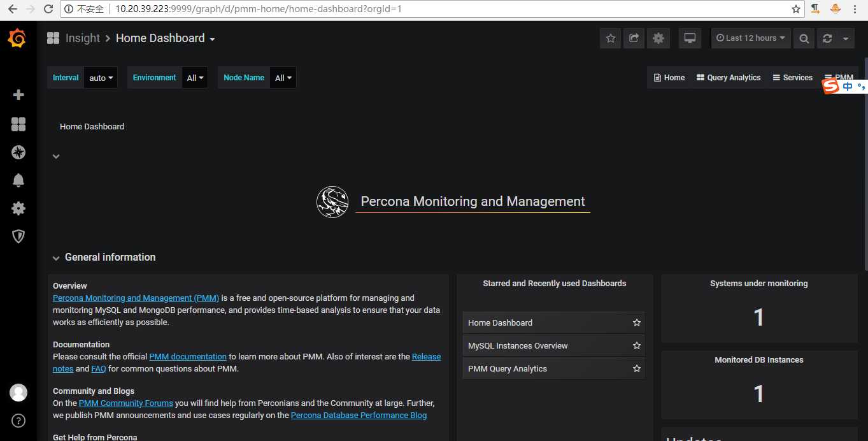The width and height of the screenshot is (868, 441).
Task: Click the Insight folder breadcrumb
Action: 83,38
